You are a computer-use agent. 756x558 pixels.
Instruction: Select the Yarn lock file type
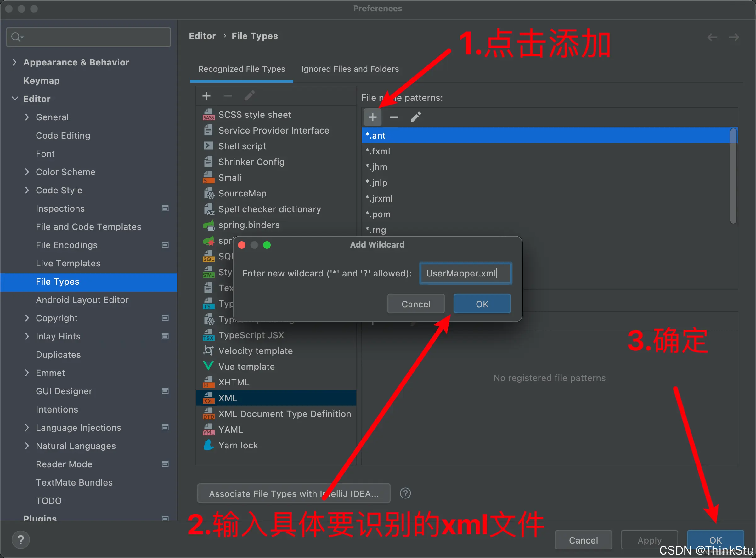coord(238,445)
